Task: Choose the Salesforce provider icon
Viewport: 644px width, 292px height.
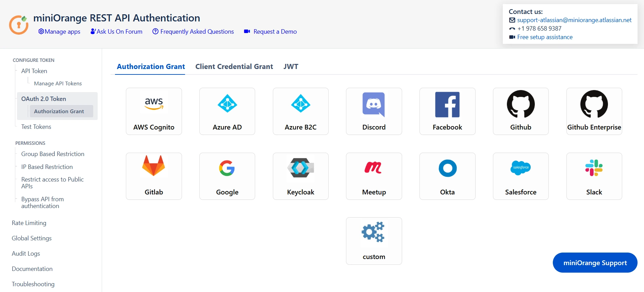Action: pyautogui.click(x=521, y=168)
